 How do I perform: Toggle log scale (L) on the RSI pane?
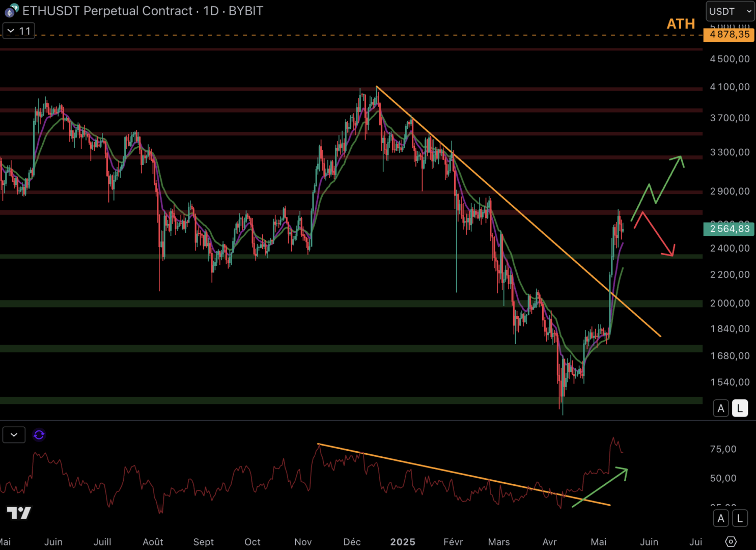(x=740, y=518)
